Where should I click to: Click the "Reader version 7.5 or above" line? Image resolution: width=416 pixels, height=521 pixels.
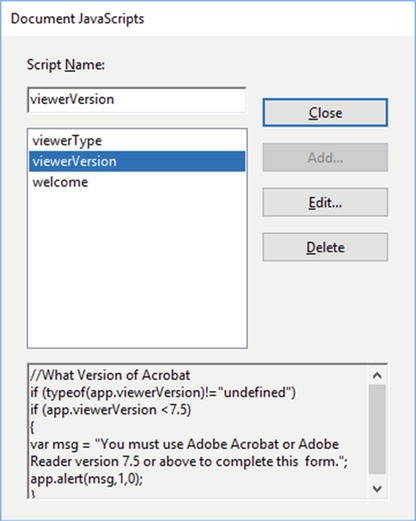point(189,462)
